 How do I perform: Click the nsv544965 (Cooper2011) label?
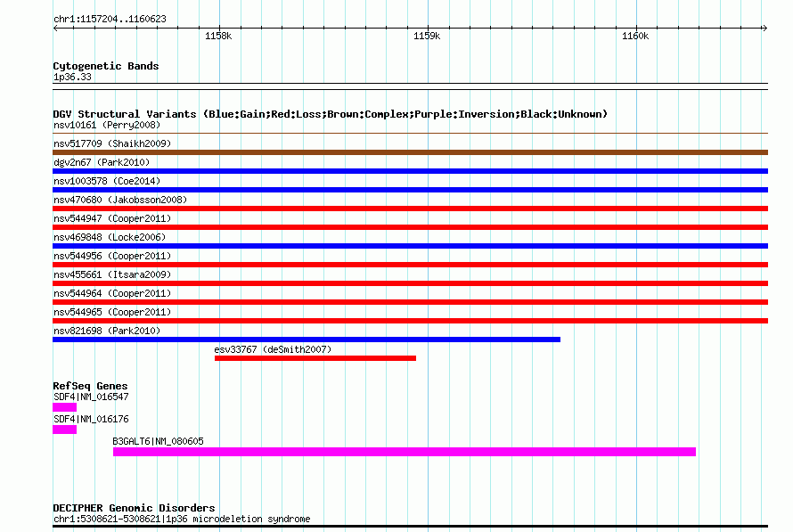pyautogui.click(x=112, y=312)
